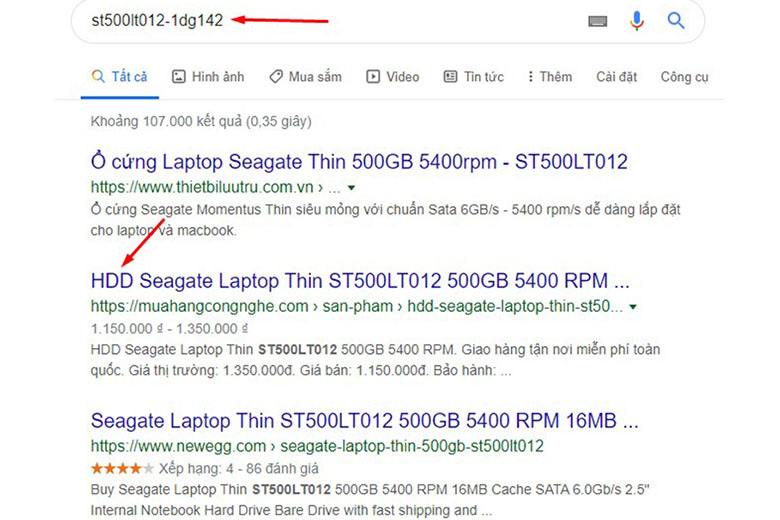Open HDD Seagate Laptop Thin ST500LT012 result

(x=360, y=281)
